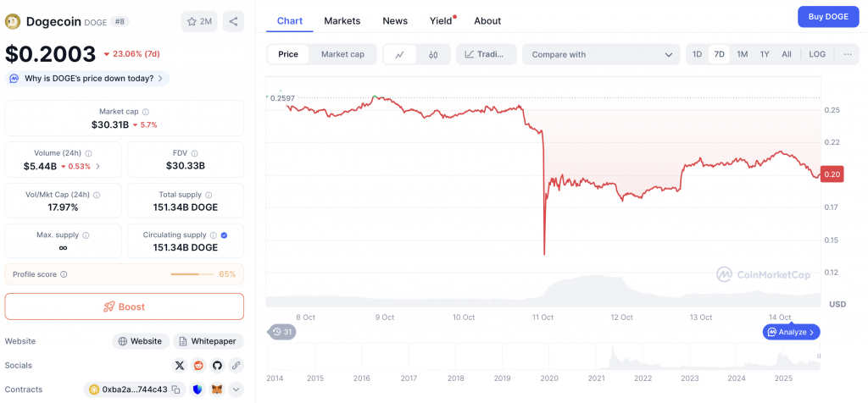Open 'Why is DOGE's price down today?'
The image size is (868, 403).
[x=88, y=78]
